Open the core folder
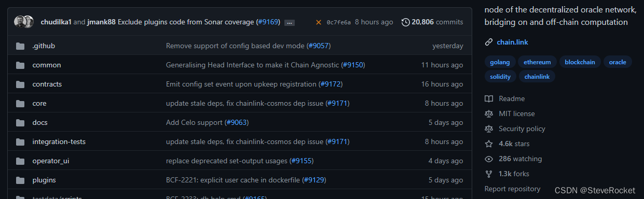This screenshot has height=199, width=644. tap(39, 103)
